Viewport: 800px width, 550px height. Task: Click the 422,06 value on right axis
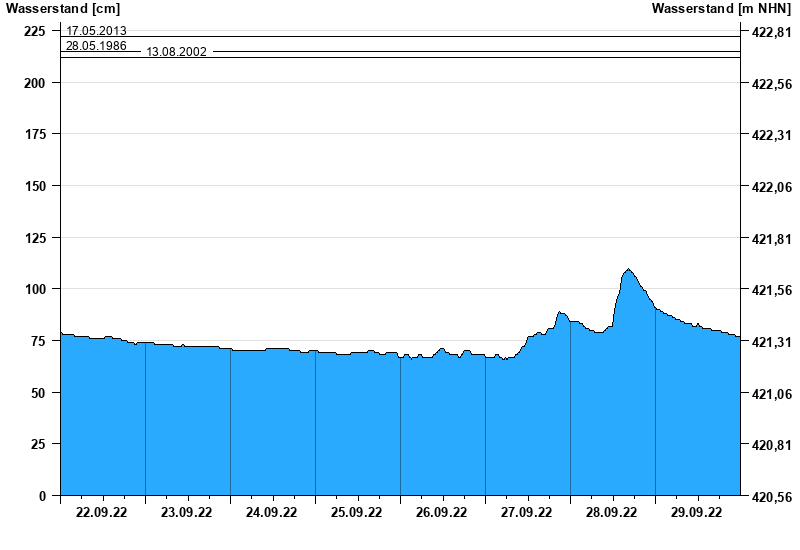770,187
